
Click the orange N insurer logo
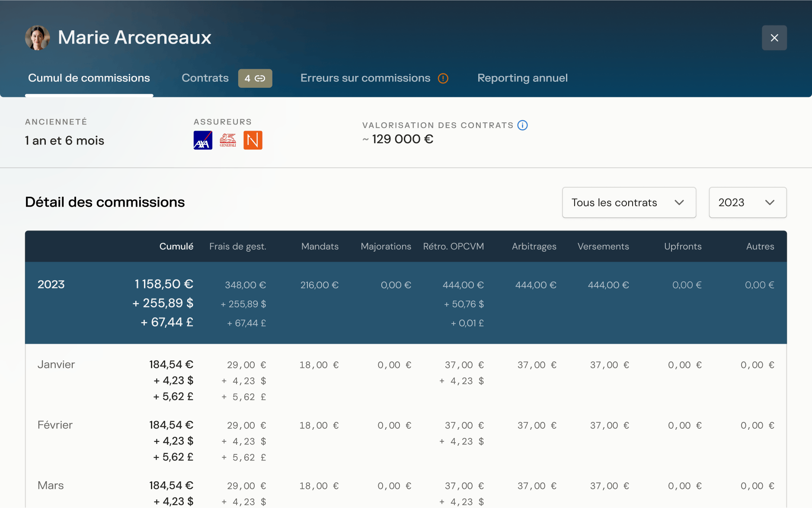(253, 140)
